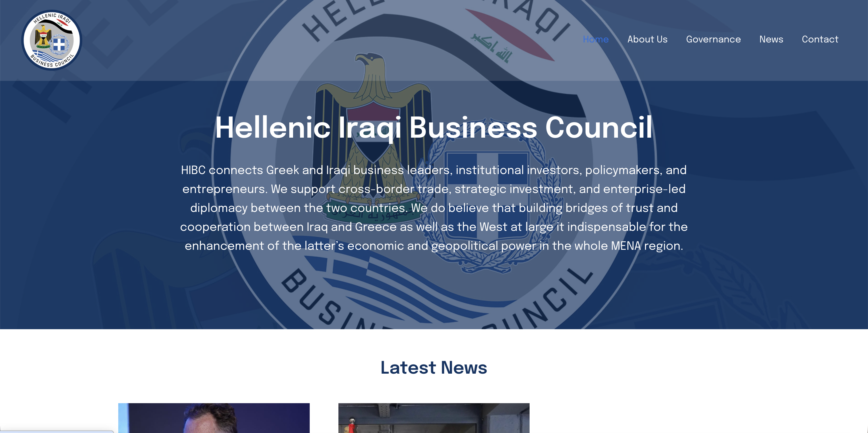The width and height of the screenshot is (868, 433).
Task: Click the status bar popup at bottom left
Action: coord(57,432)
